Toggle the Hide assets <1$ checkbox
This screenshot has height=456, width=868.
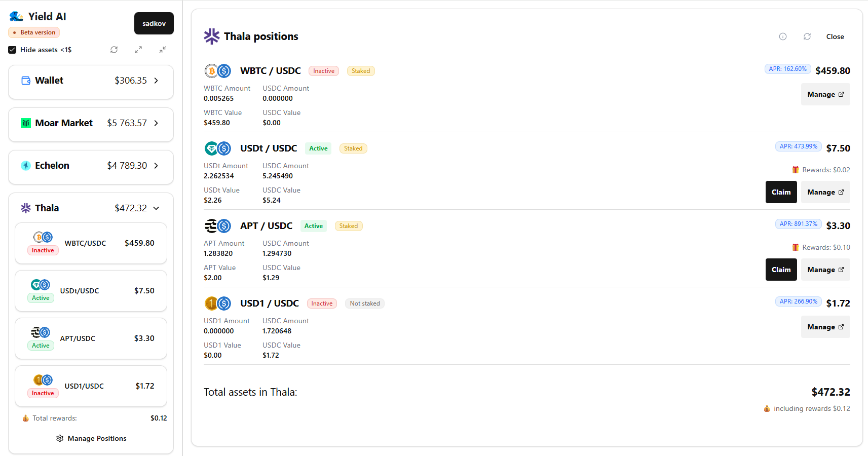click(13, 50)
